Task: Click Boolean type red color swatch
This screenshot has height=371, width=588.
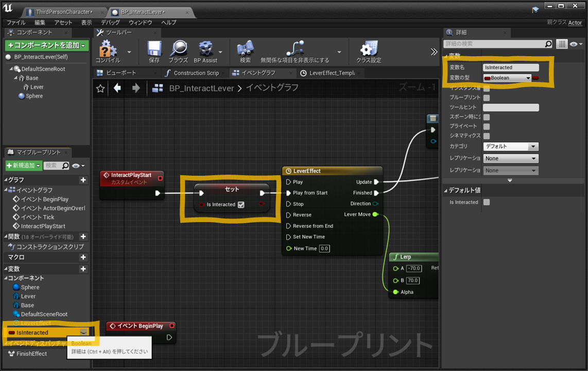Action: point(488,78)
